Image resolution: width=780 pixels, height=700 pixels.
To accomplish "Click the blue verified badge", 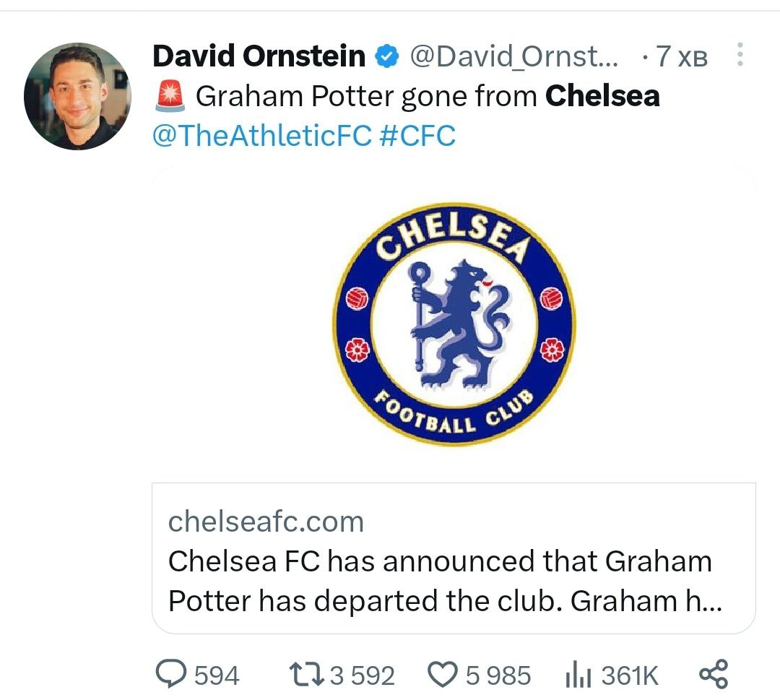I will 386,56.
